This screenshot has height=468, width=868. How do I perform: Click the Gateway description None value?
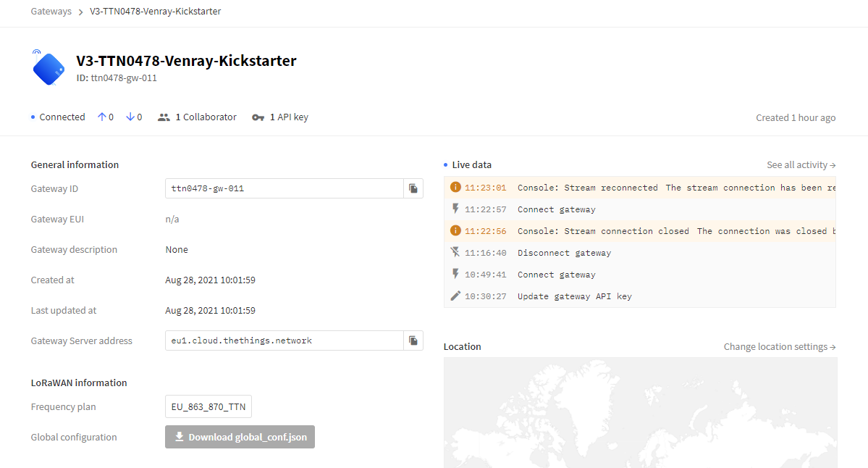(177, 250)
